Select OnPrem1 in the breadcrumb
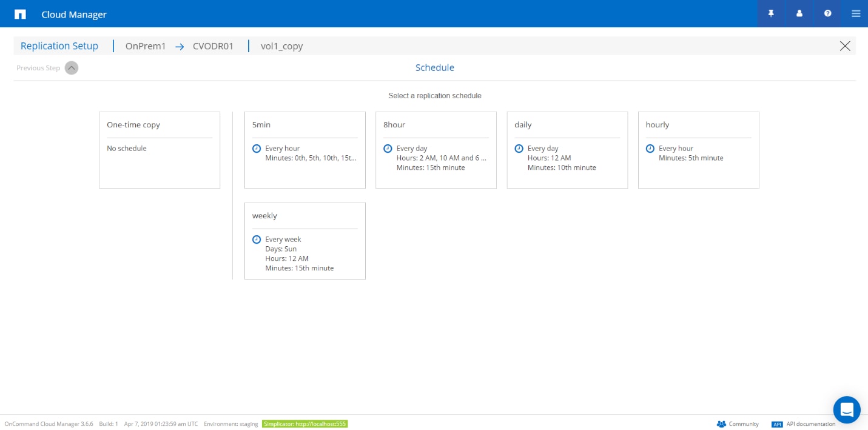The width and height of the screenshot is (868, 430). click(146, 45)
